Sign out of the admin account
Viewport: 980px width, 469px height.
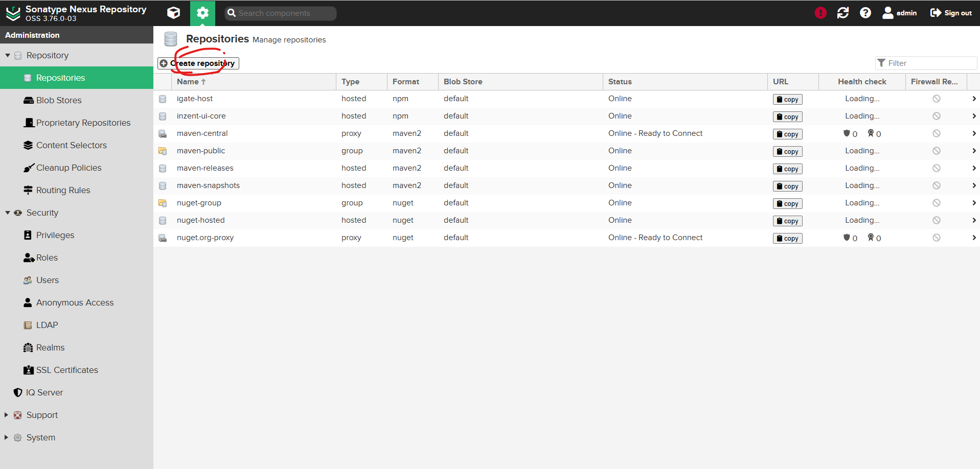click(x=950, y=12)
